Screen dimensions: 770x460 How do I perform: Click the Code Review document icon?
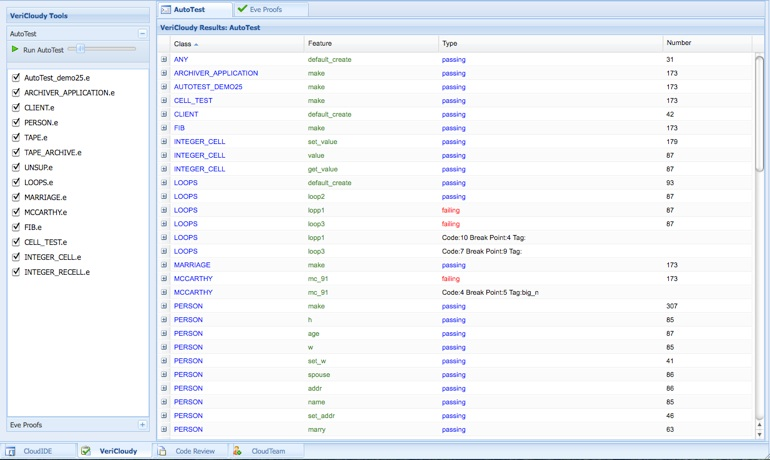pyautogui.click(x=162, y=451)
